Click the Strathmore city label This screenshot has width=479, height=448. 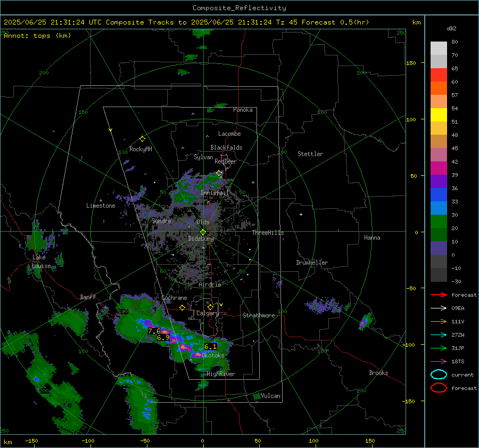click(x=259, y=315)
